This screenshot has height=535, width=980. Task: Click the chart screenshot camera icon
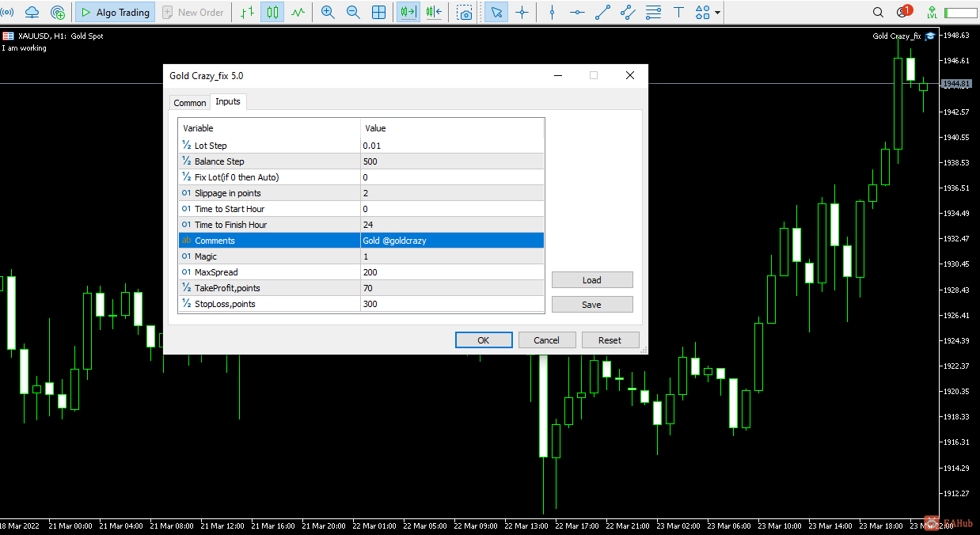point(465,13)
